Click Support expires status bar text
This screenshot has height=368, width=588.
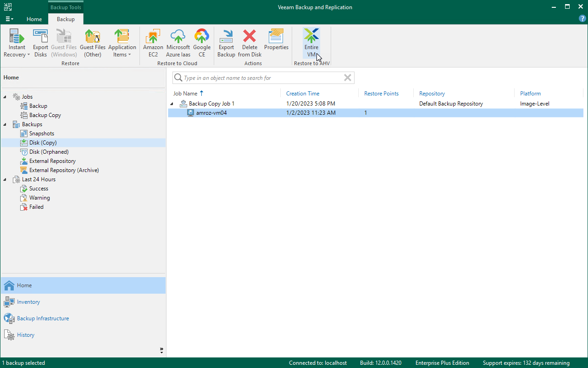pos(526,363)
